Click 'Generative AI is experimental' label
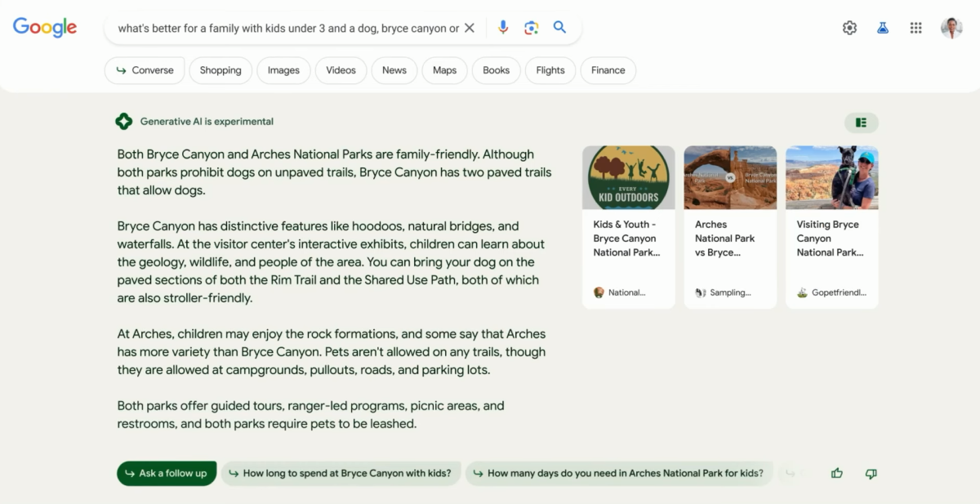Image resolution: width=980 pixels, height=504 pixels. click(207, 122)
